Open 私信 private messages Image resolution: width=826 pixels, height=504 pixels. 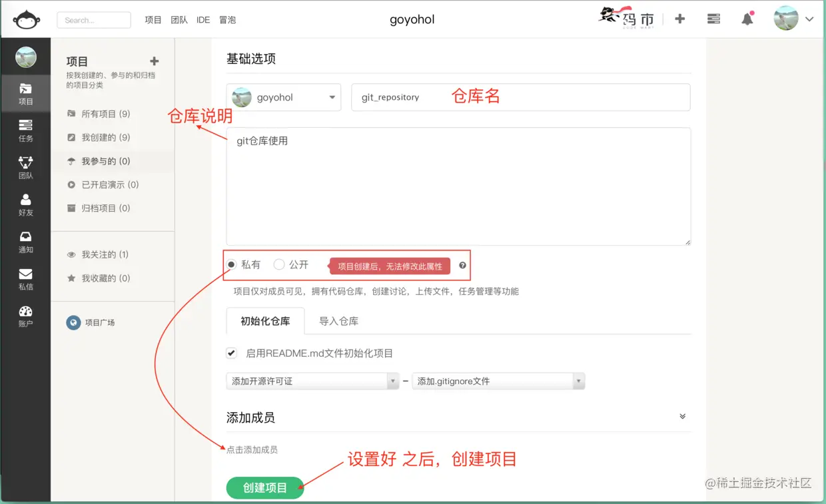[x=27, y=278]
